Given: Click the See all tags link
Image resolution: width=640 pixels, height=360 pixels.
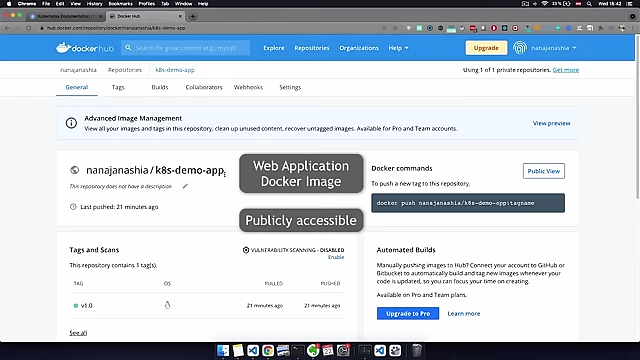Looking at the screenshot, I should [x=78, y=333].
